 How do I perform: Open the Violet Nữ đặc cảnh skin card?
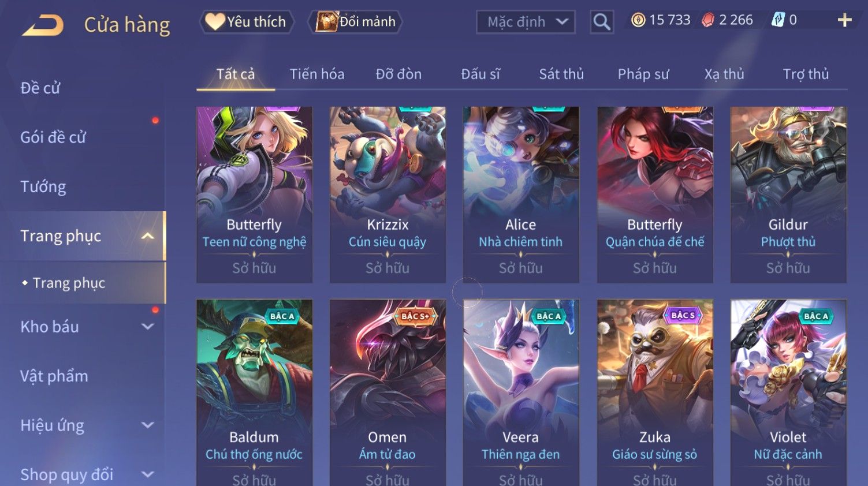pyautogui.click(x=788, y=392)
